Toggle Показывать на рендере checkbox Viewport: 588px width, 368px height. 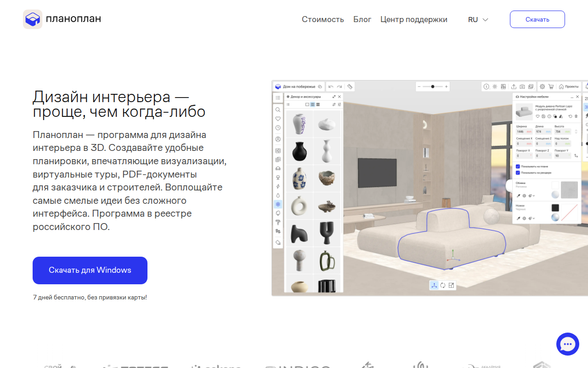point(518,172)
